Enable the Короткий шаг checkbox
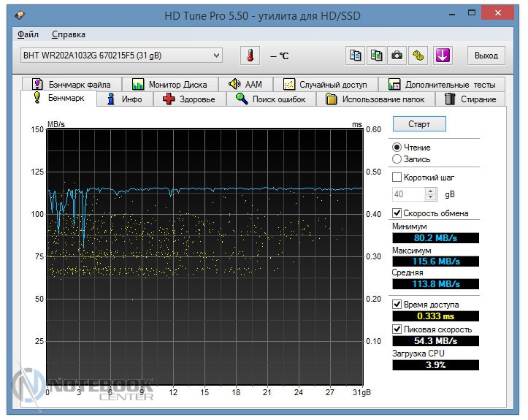 coord(397,177)
